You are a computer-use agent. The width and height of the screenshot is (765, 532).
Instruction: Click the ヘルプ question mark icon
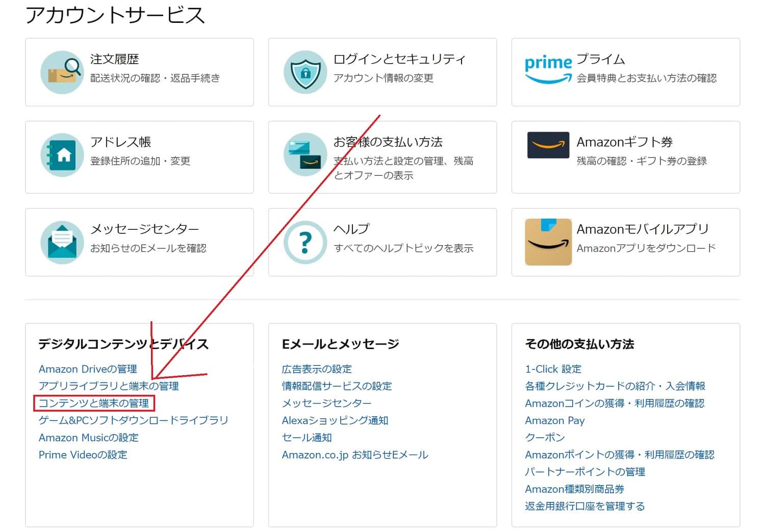305,242
